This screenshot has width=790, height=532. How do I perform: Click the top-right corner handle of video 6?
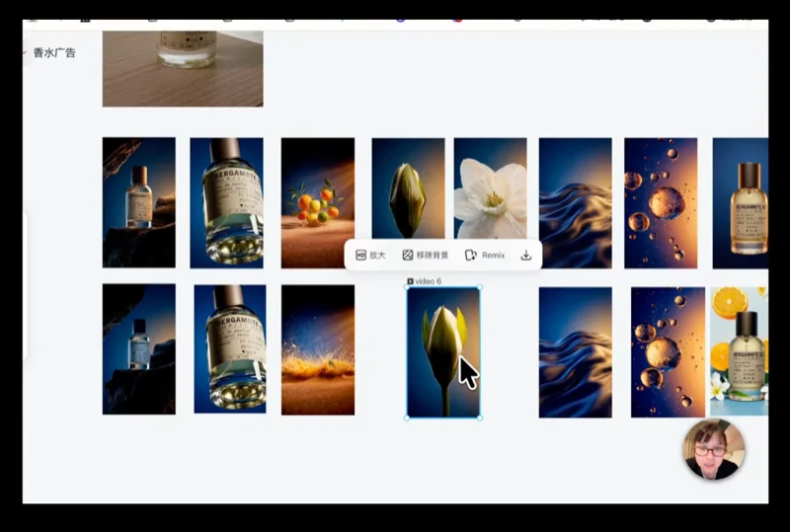(480, 288)
